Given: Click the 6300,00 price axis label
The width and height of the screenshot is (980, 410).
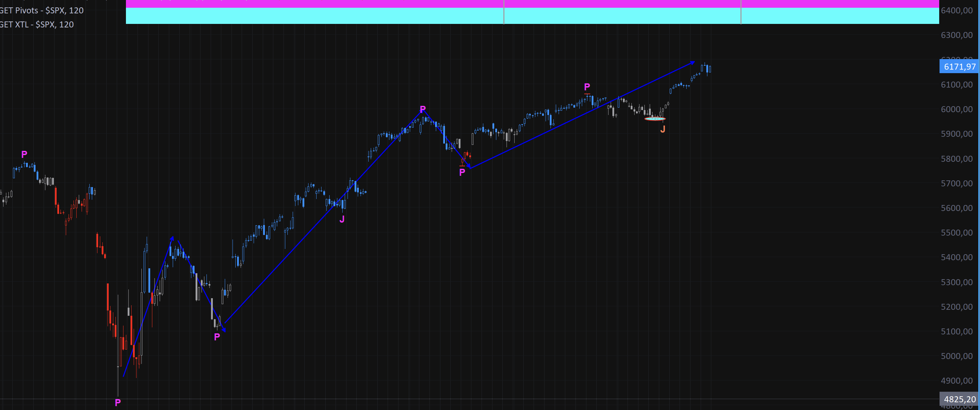Looking at the screenshot, I should click(956, 35).
